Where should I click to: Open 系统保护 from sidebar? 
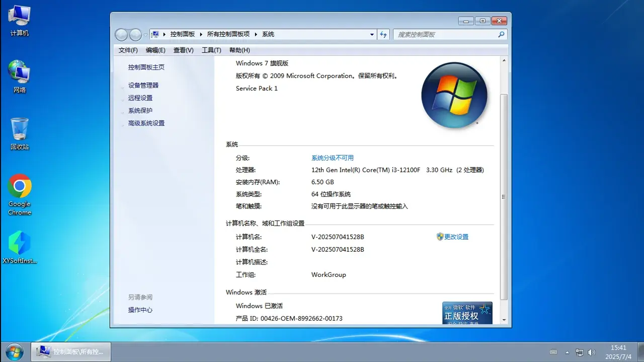click(140, 110)
